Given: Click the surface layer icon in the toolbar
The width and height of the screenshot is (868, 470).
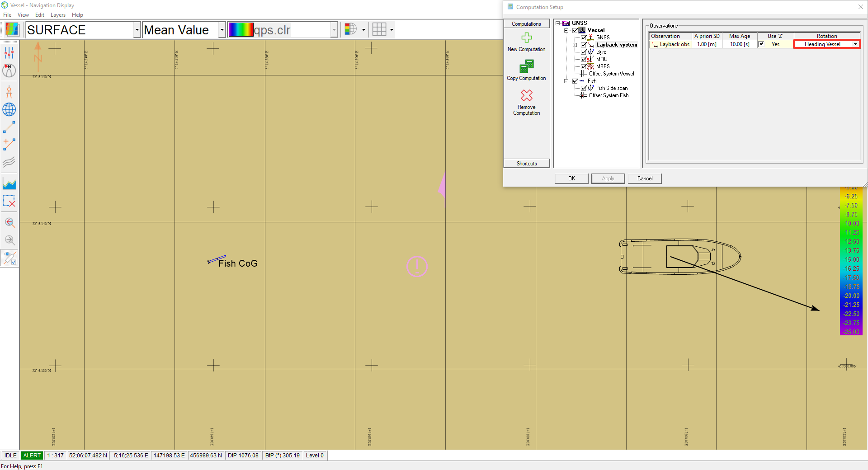Looking at the screenshot, I should point(12,29).
